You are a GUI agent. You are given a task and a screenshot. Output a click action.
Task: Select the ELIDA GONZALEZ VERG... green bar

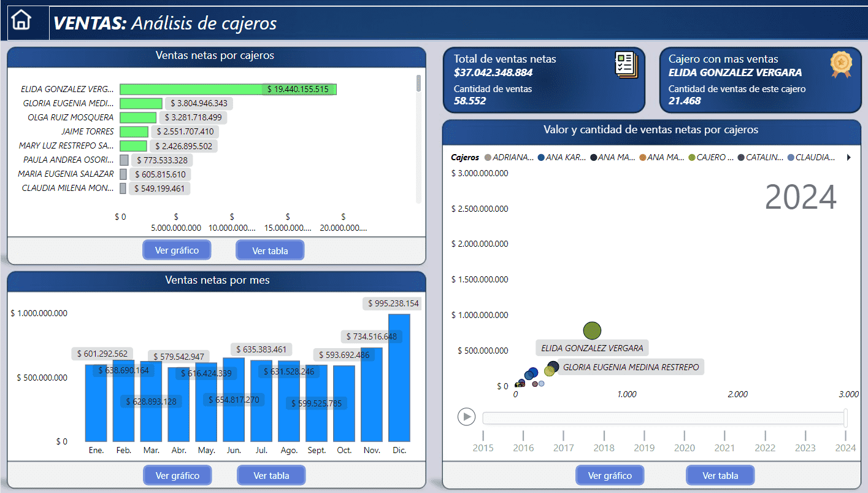pyautogui.click(x=228, y=89)
